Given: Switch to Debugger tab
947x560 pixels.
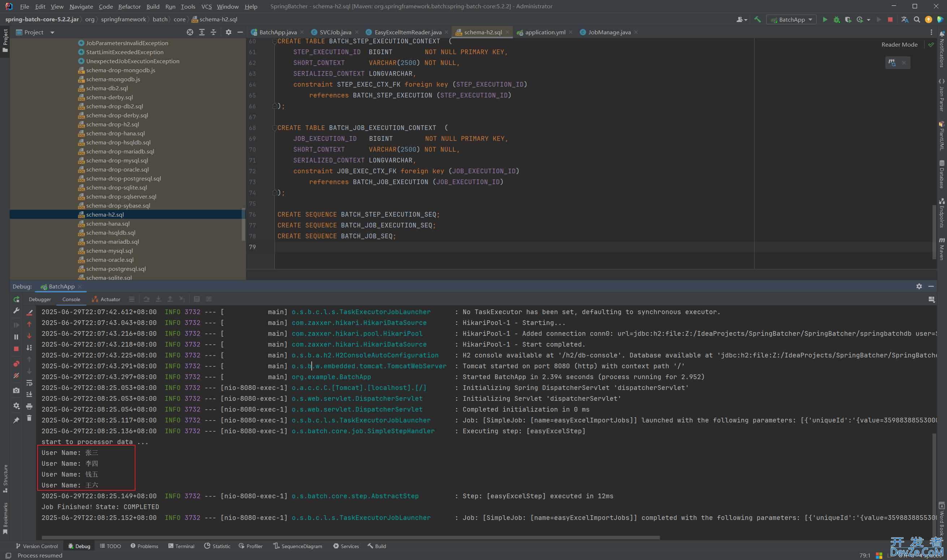Looking at the screenshot, I should click(x=40, y=299).
